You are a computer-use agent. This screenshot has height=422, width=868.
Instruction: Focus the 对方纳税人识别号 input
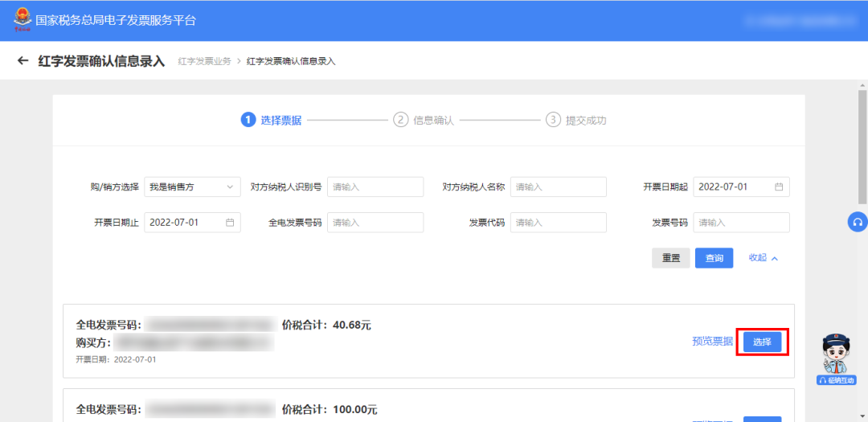tap(375, 187)
